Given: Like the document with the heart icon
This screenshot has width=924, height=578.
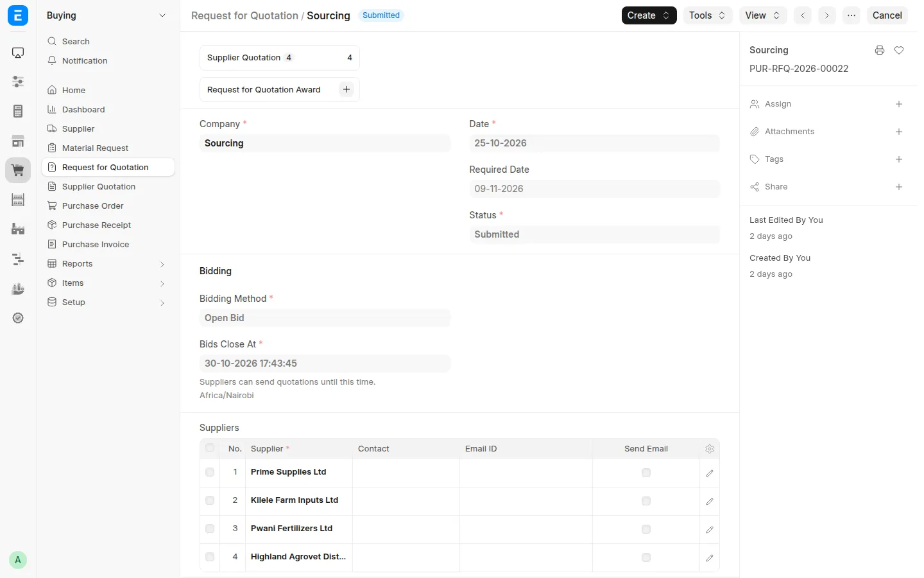Looking at the screenshot, I should (x=899, y=50).
